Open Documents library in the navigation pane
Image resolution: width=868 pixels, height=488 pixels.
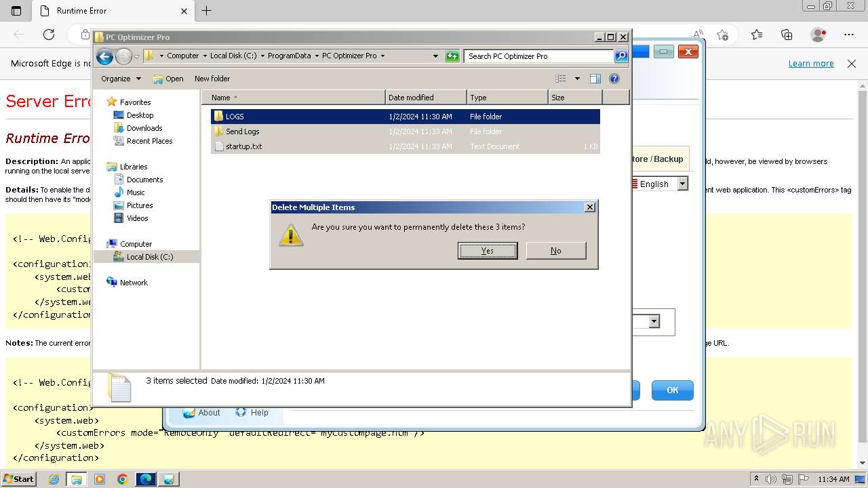(x=138, y=180)
